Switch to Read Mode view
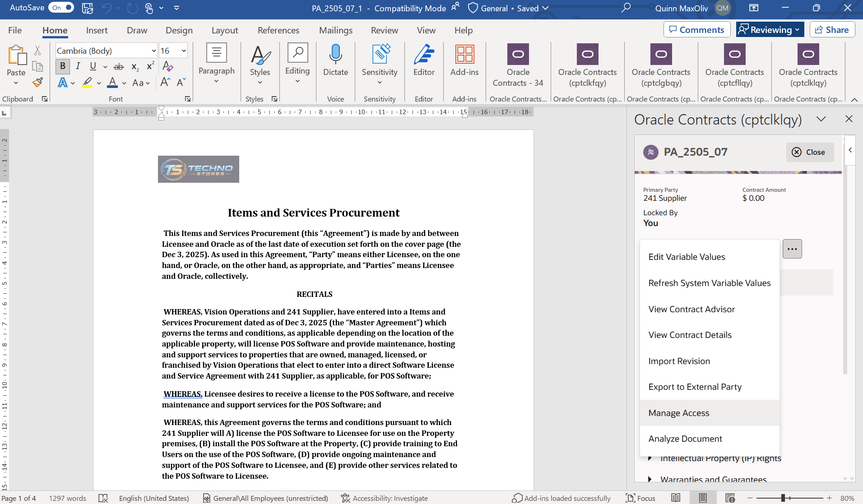The height and width of the screenshot is (504, 863). pyautogui.click(x=676, y=498)
